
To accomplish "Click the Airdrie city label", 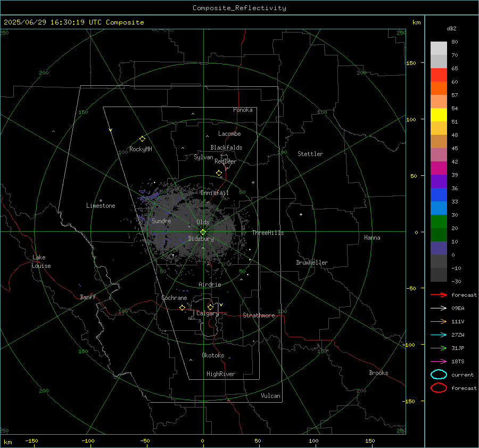I will (210, 284).
